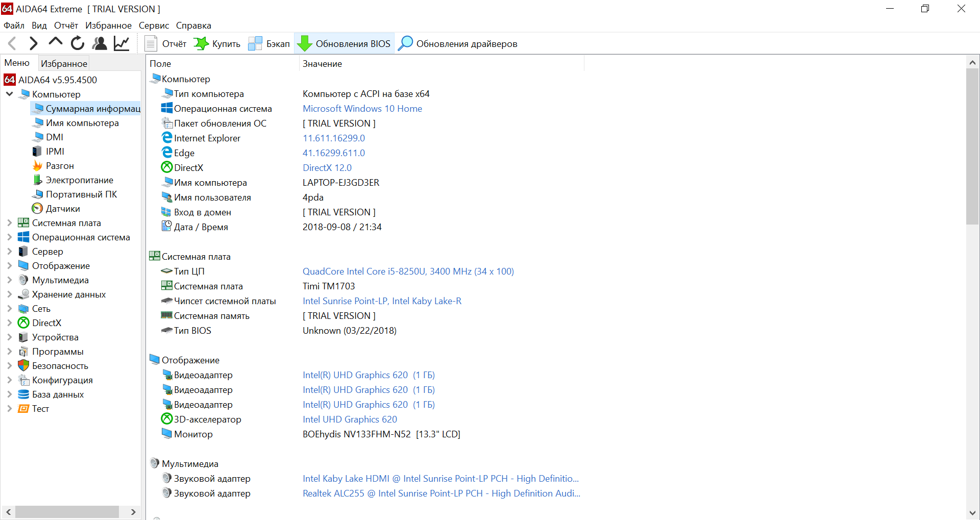Expand the Сервер tree node
This screenshot has width=980, height=520.
(x=10, y=252)
